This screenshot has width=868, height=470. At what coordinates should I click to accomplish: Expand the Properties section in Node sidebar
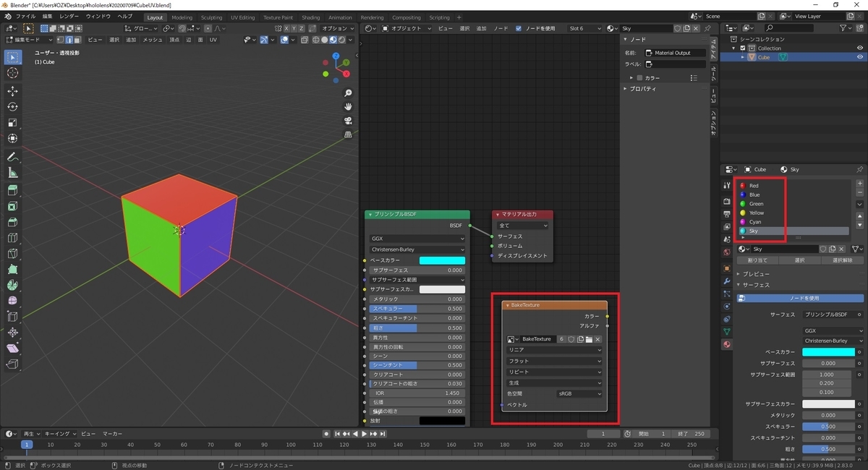pos(642,88)
